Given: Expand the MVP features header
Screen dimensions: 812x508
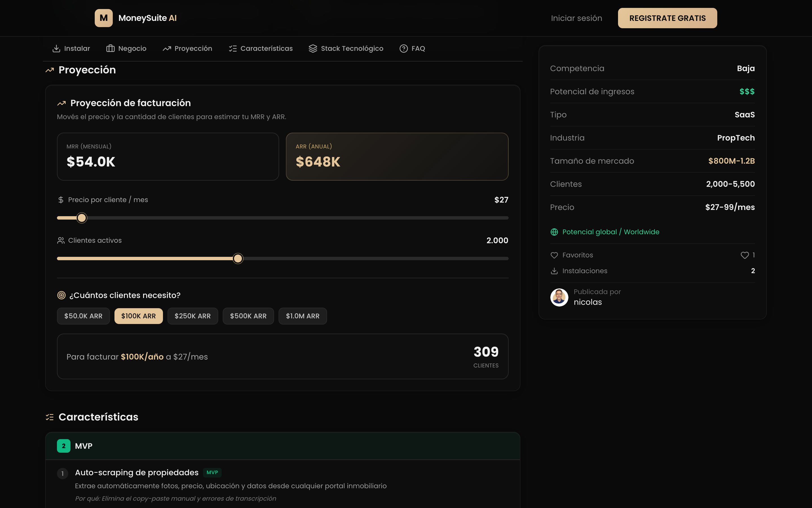Looking at the screenshot, I should 283,446.
